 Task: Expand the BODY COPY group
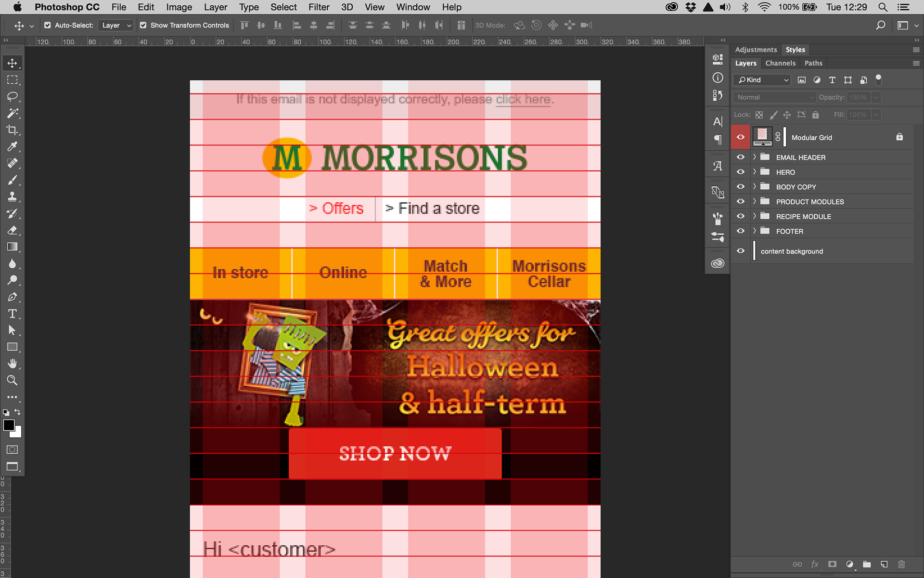(x=754, y=187)
